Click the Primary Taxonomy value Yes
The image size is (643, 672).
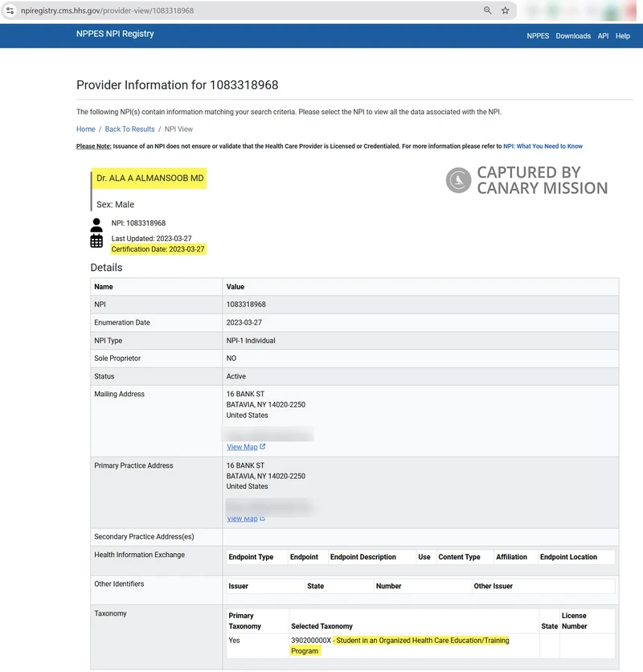tap(234, 641)
